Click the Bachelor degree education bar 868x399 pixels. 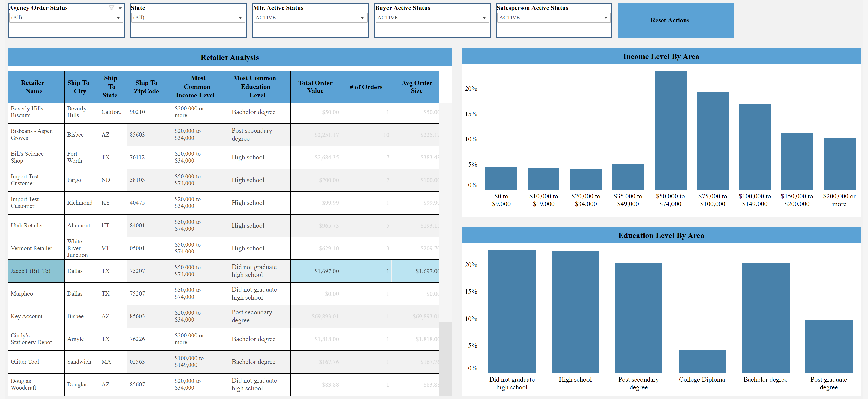pos(766,318)
